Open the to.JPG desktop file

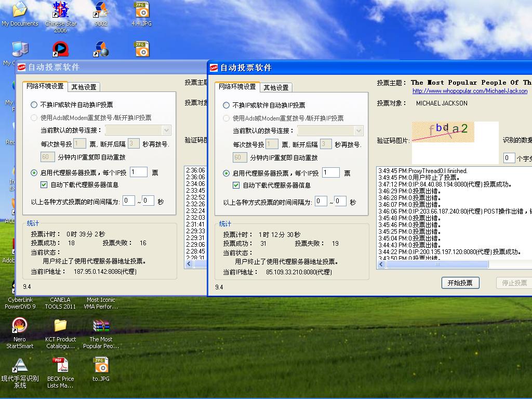point(101,365)
